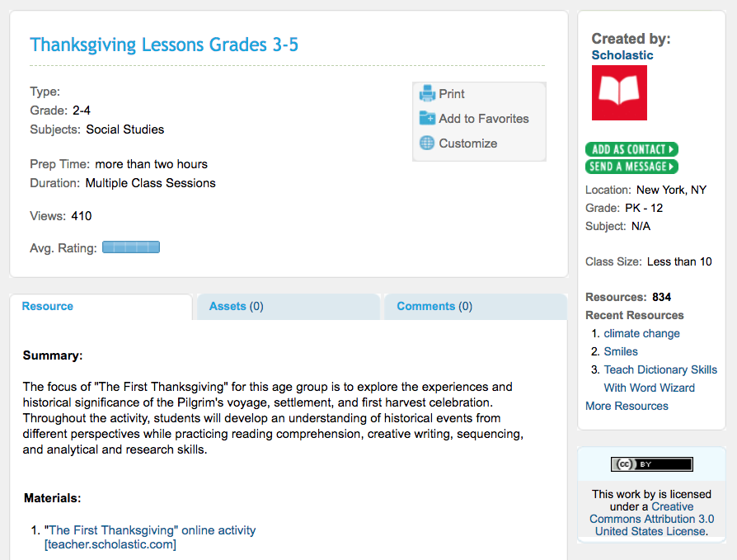737x560 pixels.
Task: Open the Smiles resource link
Action: coord(621,351)
